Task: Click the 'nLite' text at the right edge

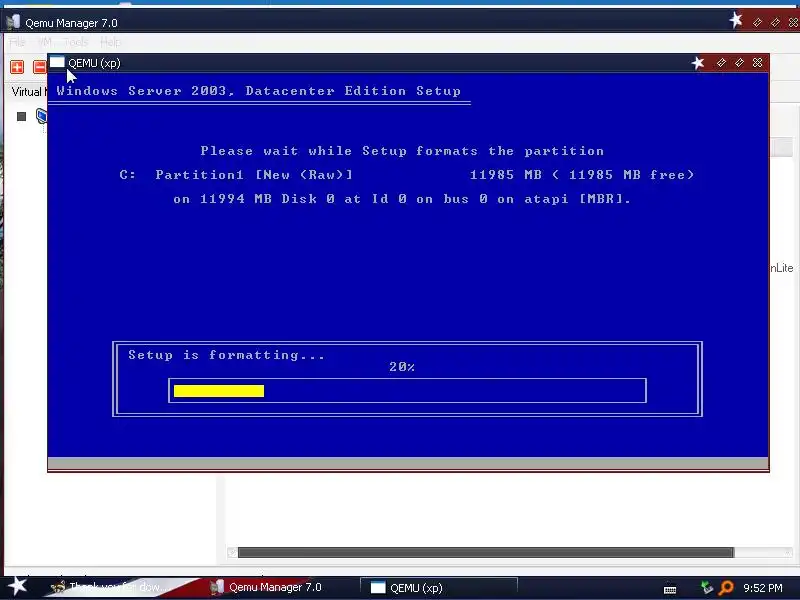Action: [x=782, y=268]
